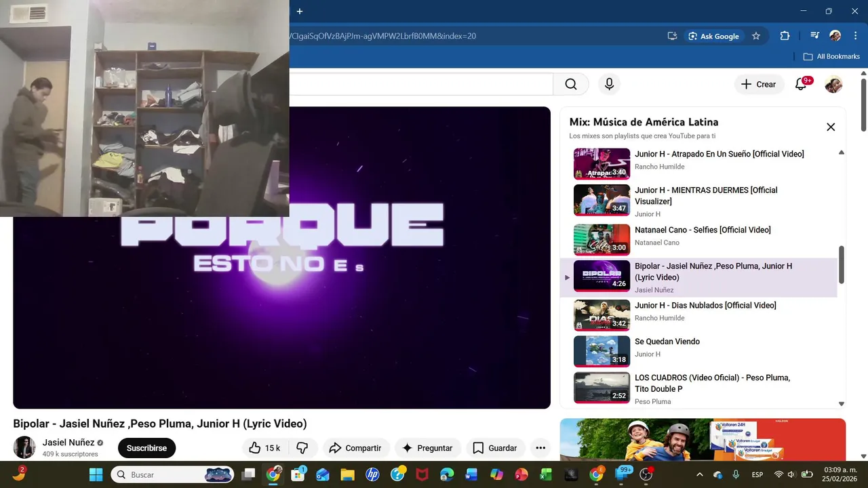Viewport: 868px width, 488px height.
Task: Click install app icon in address bar
Action: 672,36
